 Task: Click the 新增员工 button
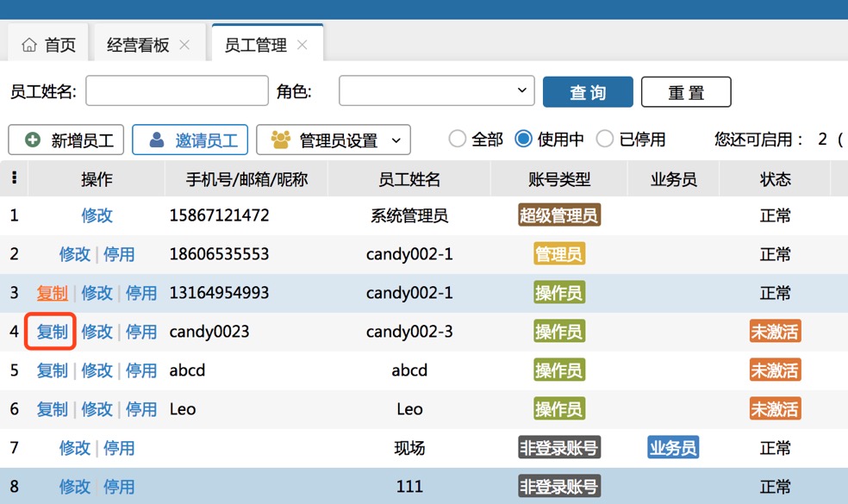66,140
